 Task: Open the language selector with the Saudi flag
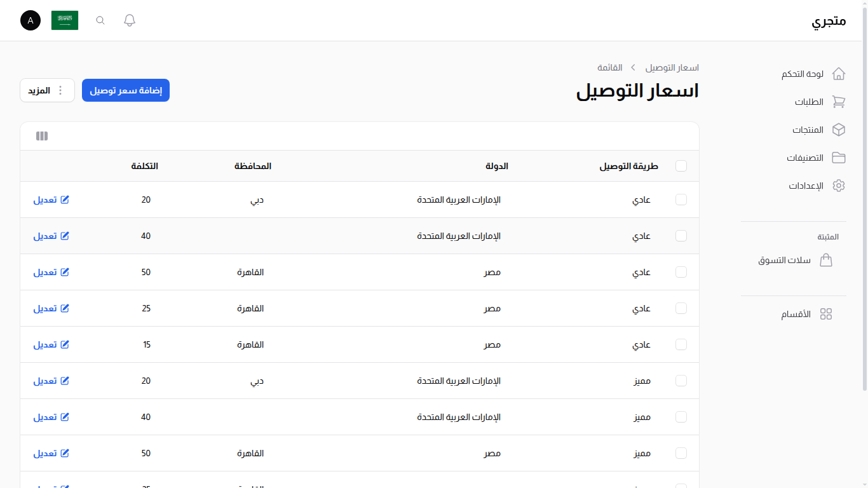pyautogui.click(x=65, y=20)
